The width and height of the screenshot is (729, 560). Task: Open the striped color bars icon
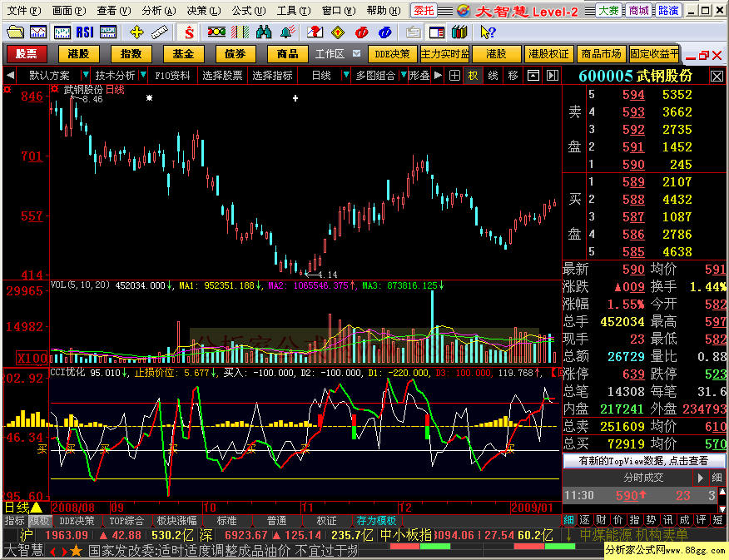(x=240, y=32)
